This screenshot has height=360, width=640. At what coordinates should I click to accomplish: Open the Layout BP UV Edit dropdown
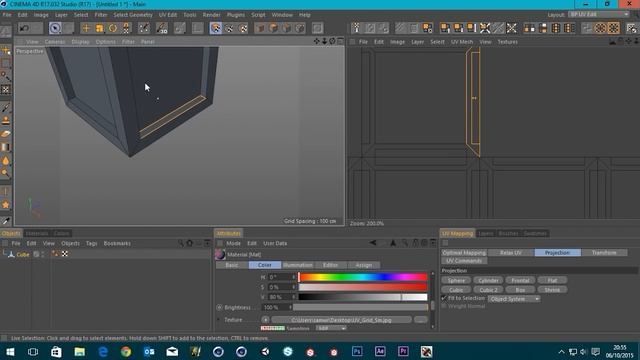click(x=599, y=14)
